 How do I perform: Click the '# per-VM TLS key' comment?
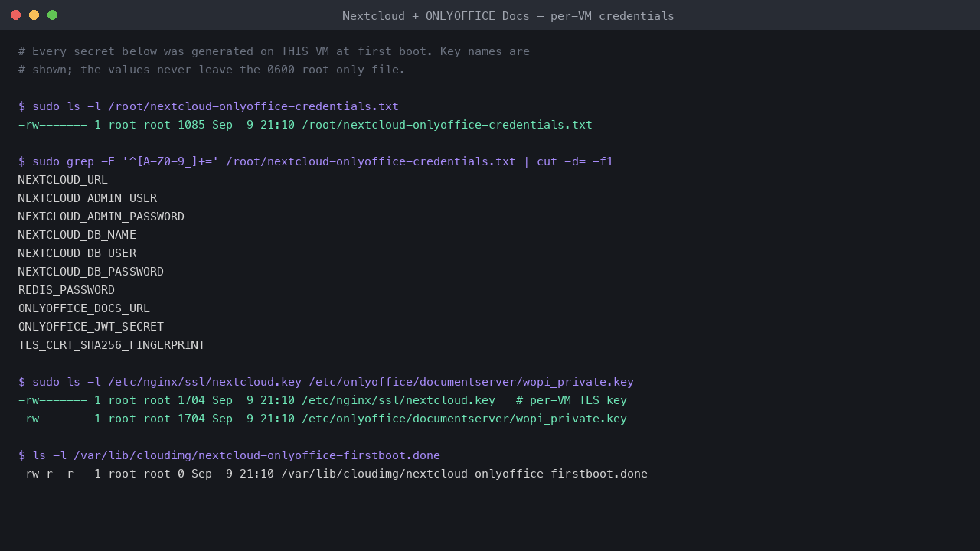571,400
